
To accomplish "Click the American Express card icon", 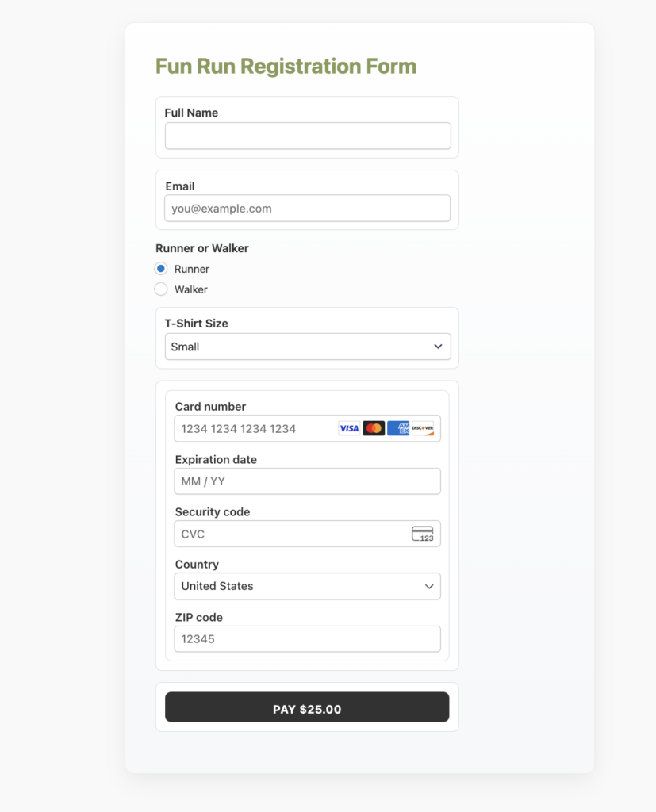I will pyautogui.click(x=398, y=428).
